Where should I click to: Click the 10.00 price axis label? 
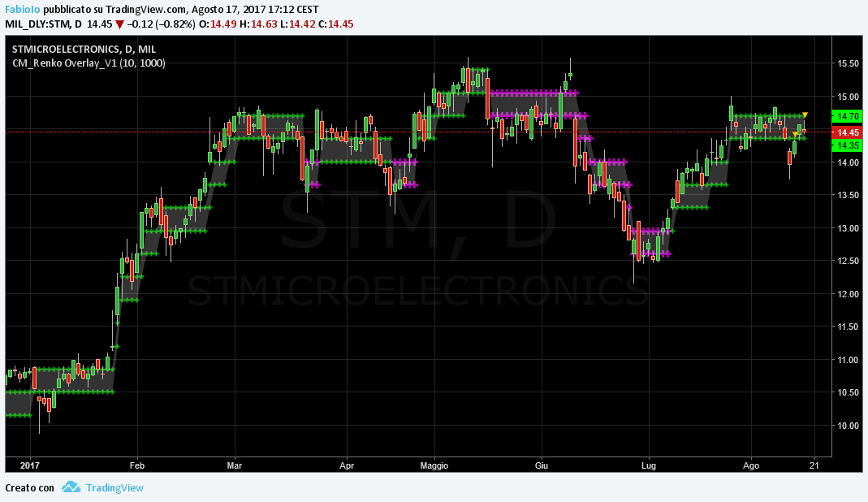848,426
